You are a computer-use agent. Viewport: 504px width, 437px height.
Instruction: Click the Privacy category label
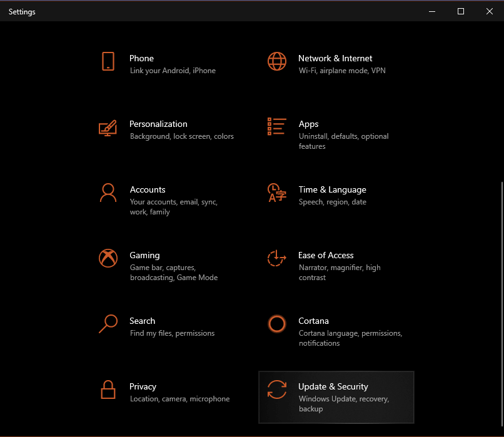pos(143,386)
